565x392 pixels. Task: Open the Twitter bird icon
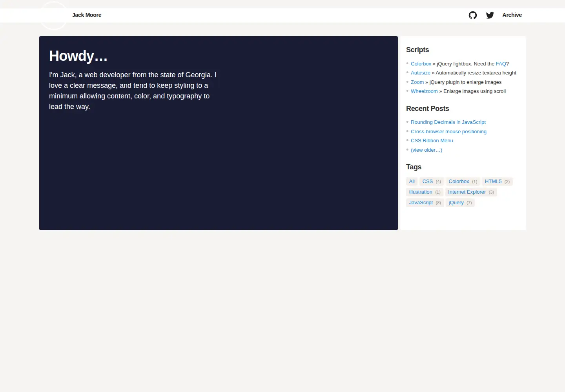point(490,15)
